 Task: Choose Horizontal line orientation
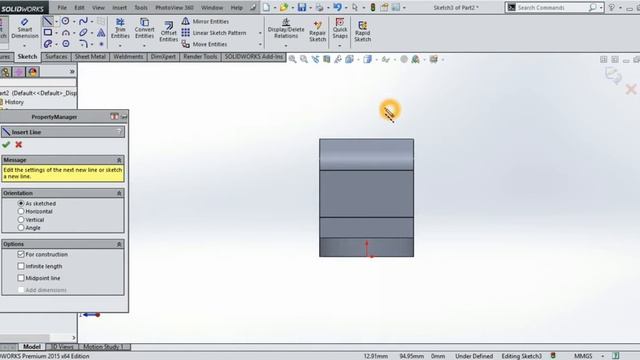pos(21,211)
